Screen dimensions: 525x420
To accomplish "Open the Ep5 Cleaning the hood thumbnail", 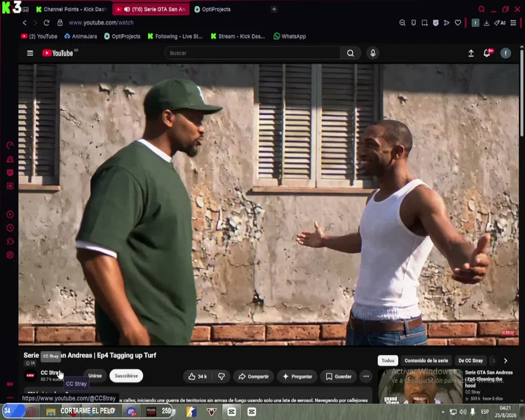I will pos(420,386).
